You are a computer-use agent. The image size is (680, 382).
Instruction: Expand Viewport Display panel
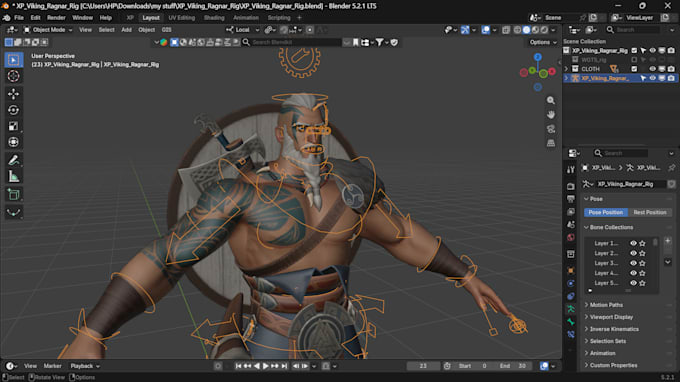coord(611,317)
